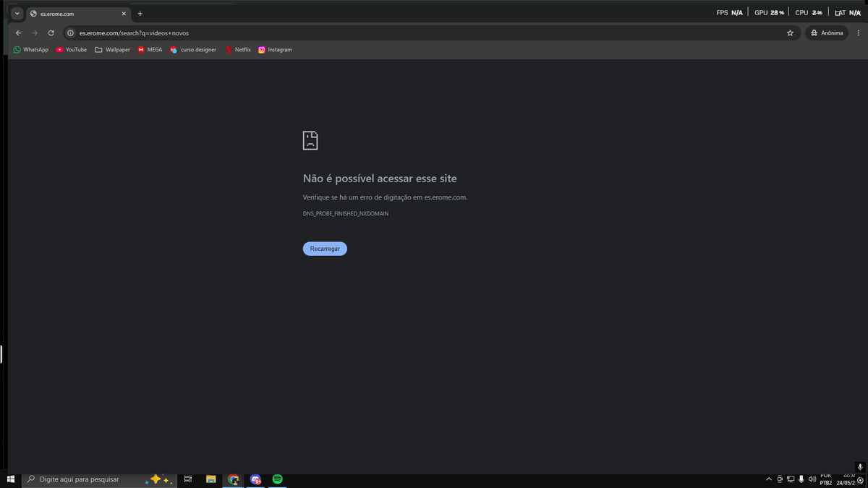Open Discord from the taskbar

coord(255,479)
